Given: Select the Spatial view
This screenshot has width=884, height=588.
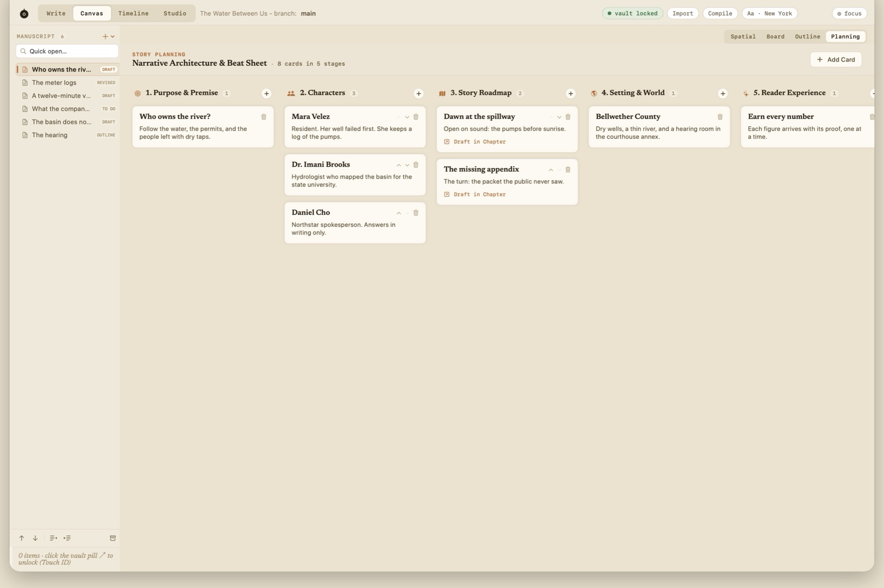Looking at the screenshot, I should [x=743, y=37].
